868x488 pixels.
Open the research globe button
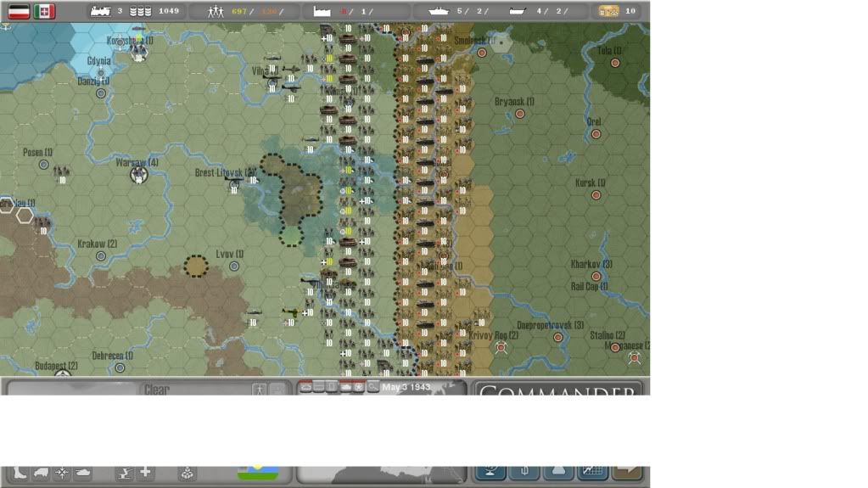click(491, 473)
